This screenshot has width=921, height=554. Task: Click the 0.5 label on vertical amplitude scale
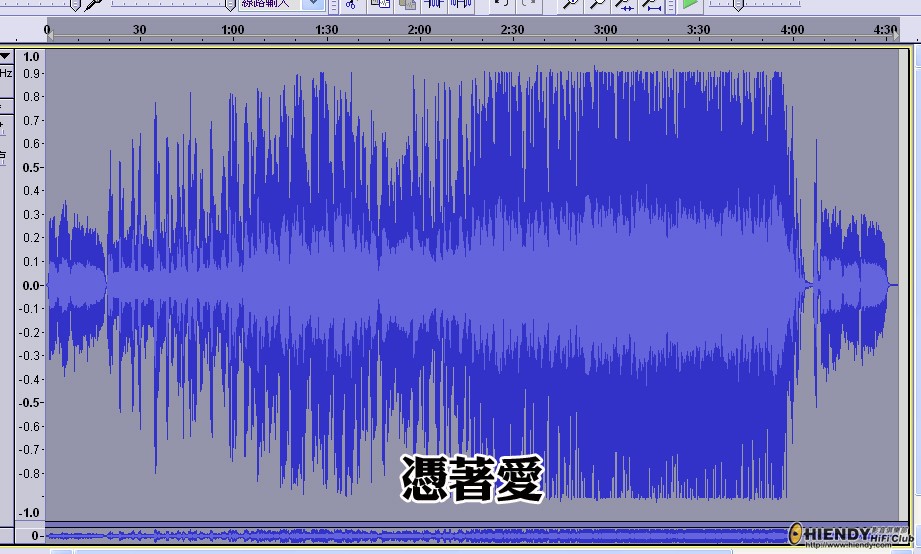click(x=32, y=167)
